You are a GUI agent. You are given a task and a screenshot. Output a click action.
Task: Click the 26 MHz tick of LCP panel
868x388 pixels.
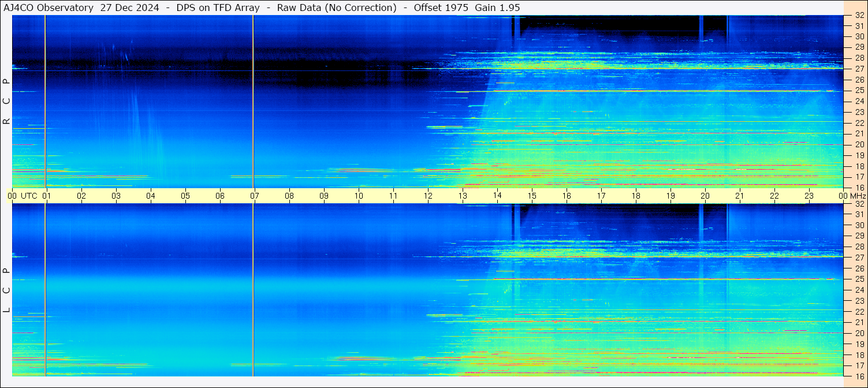click(x=859, y=268)
